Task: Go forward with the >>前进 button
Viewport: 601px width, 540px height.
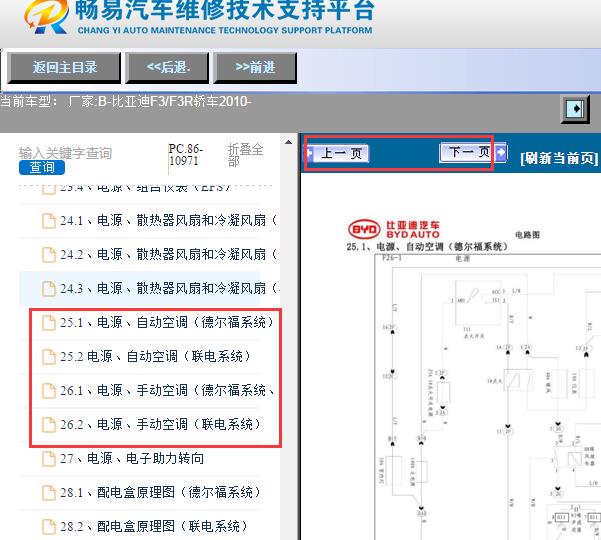Action: pyautogui.click(x=255, y=68)
